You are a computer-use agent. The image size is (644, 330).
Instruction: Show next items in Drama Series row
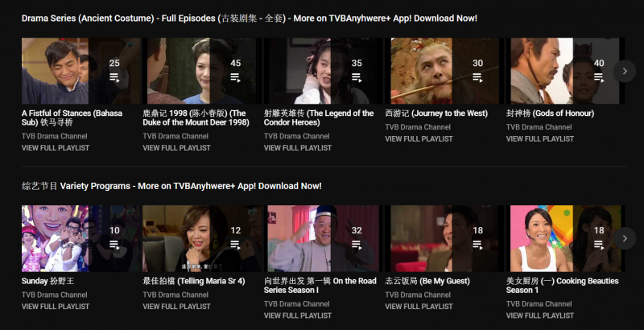pos(625,71)
